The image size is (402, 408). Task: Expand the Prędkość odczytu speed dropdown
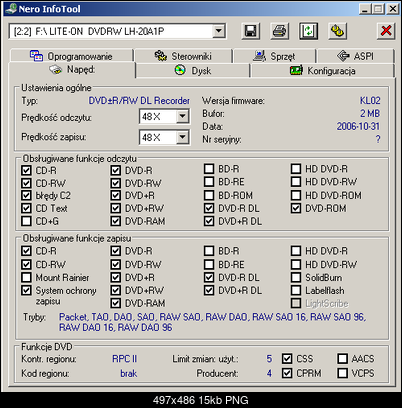pyautogui.click(x=182, y=117)
